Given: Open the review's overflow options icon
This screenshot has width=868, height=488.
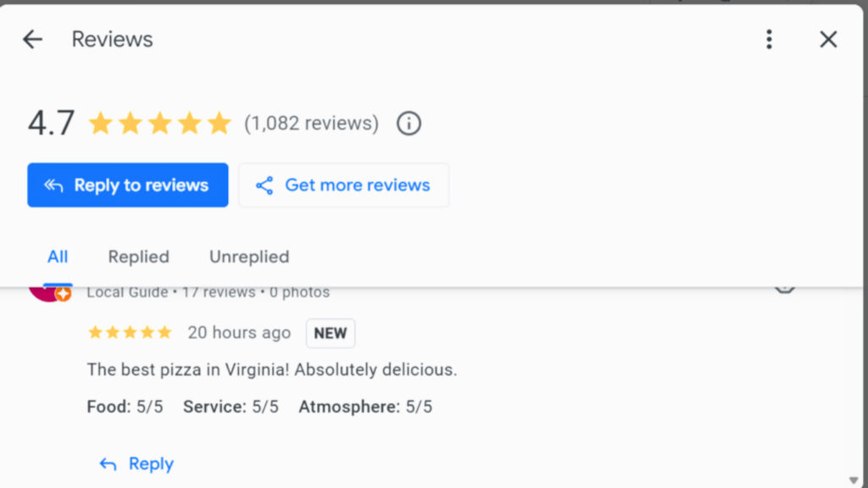Looking at the screenshot, I should (785, 286).
